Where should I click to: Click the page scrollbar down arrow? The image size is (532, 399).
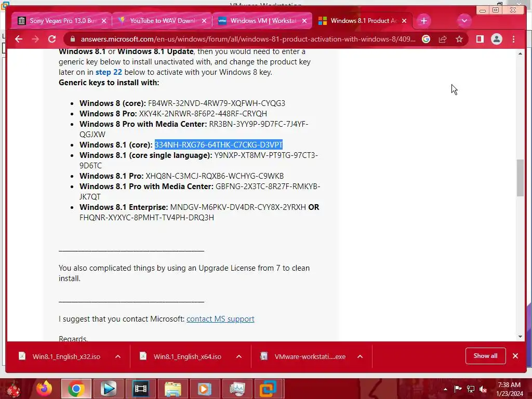click(x=520, y=337)
